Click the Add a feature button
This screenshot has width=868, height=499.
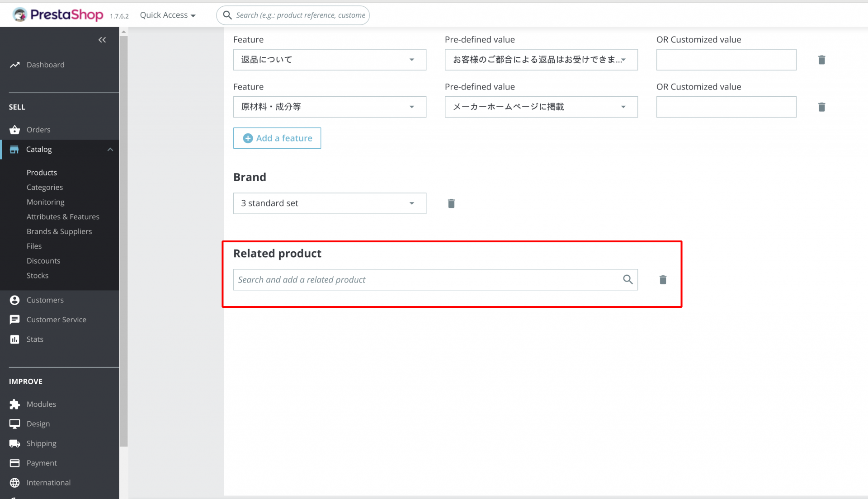point(277,138)
